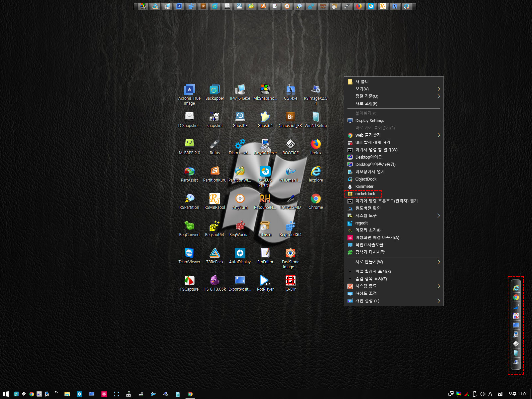Choose 탐색기 다시시작 menu entry
The image size is (532, 399).
pyautogui.click(x=394, y=252)
